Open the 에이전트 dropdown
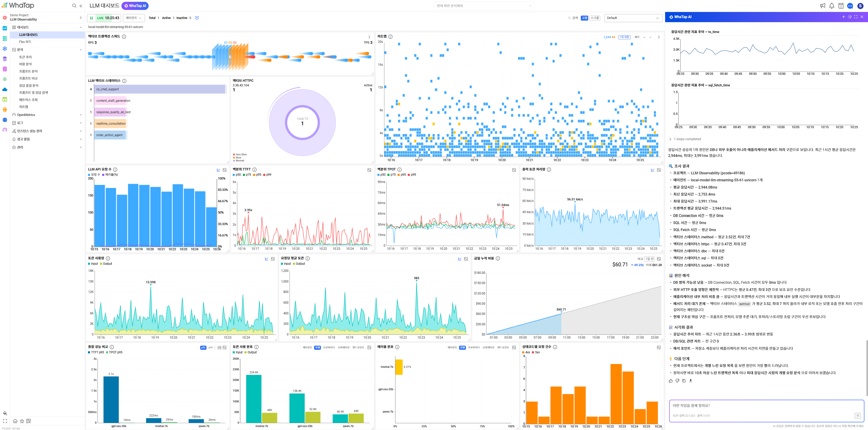The height and width of the screenshot is (430, 868). coord(134,18)
